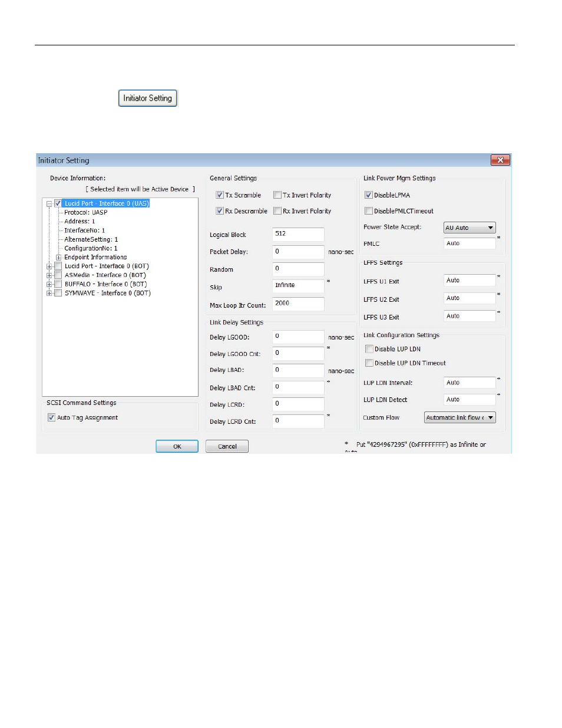Select ConfigurationNo: 1 tree row
562x728 pixels.
coord(91,248)
